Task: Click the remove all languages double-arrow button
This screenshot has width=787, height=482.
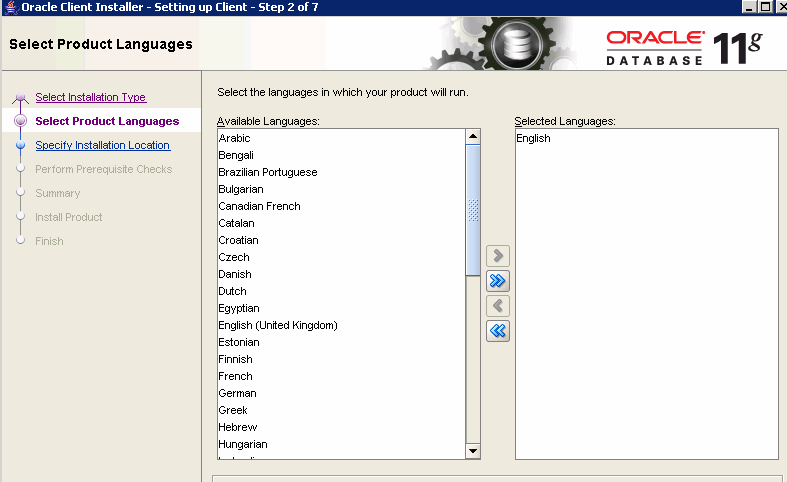Action: click(497, 331)
